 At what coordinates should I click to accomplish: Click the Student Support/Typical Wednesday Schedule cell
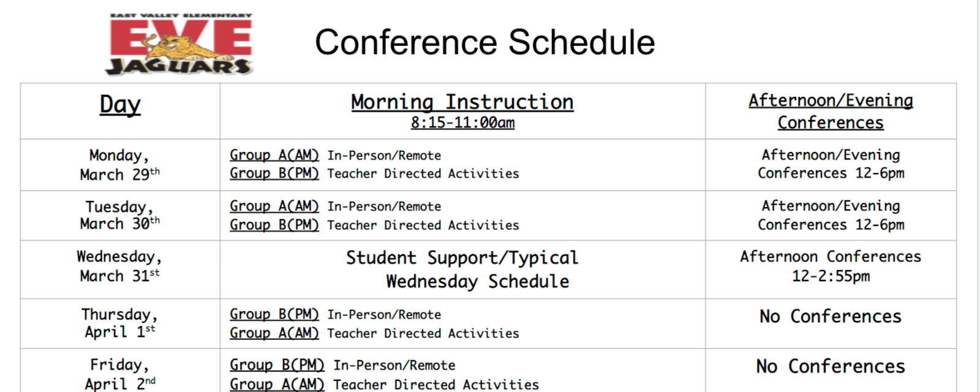[x=462, y=269]
